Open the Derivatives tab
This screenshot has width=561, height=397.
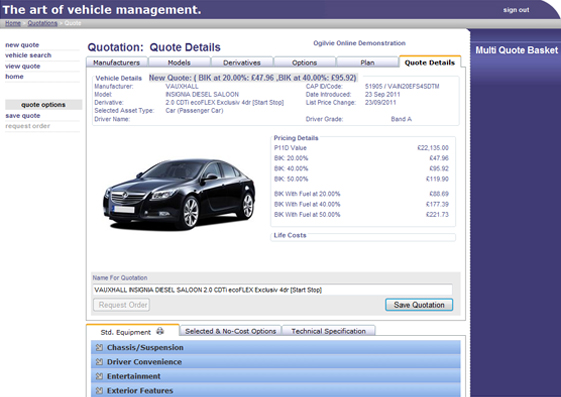pos(242,63)
